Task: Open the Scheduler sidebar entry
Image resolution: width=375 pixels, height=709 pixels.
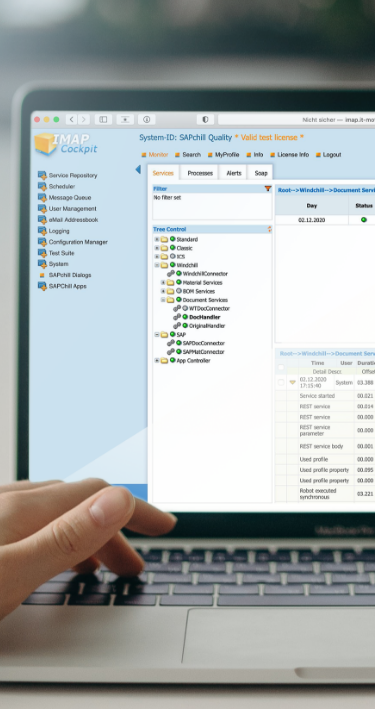Action: click(57, 186)
